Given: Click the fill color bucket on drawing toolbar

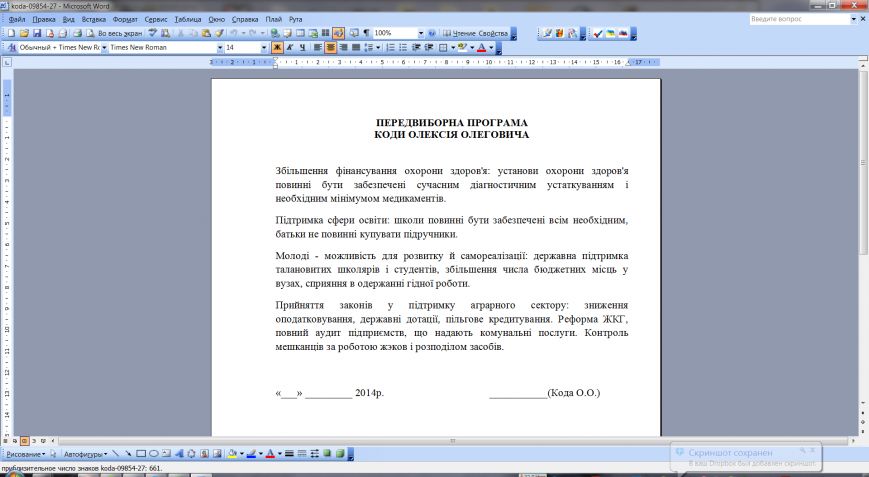Looking at the screenshot, I should (x=232, y=454).
